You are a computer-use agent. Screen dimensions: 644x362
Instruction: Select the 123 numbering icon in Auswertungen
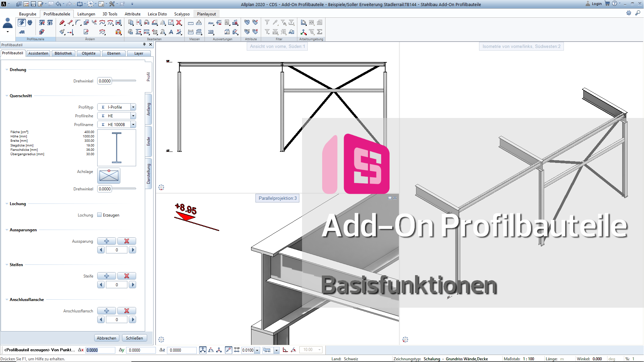point(211,32)
